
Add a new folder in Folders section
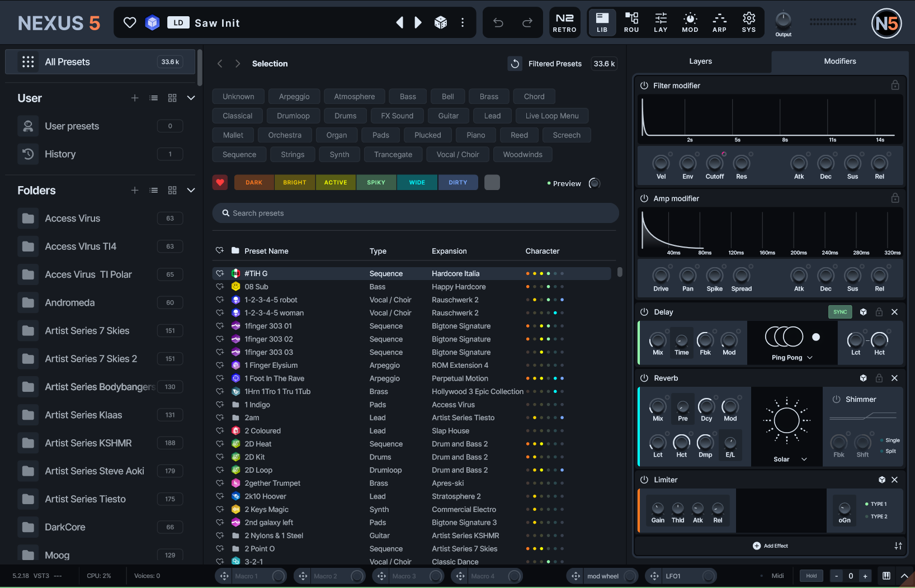click(x=135, y=190)
